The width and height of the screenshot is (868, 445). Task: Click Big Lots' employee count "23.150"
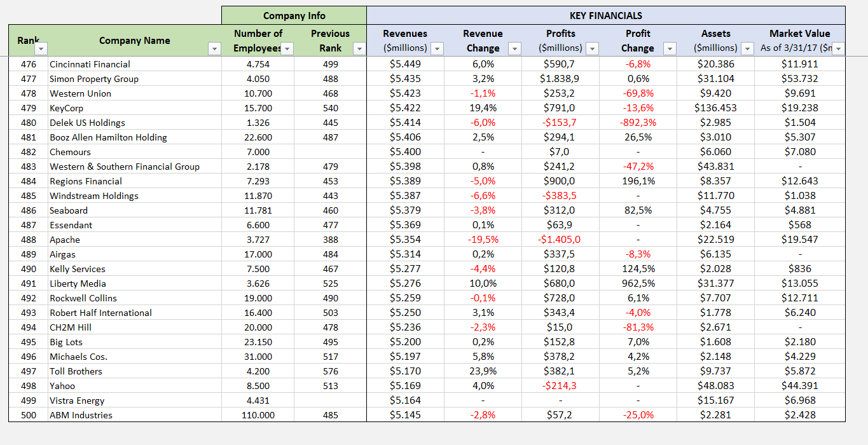[x=258, y=342]
